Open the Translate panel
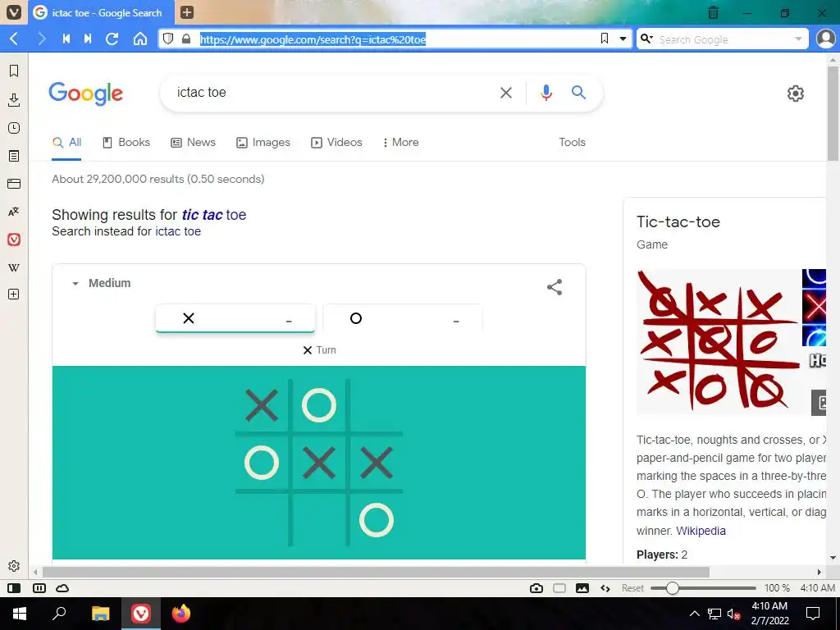Viewport: 840px width, 630px height. [x=14, y=212]
